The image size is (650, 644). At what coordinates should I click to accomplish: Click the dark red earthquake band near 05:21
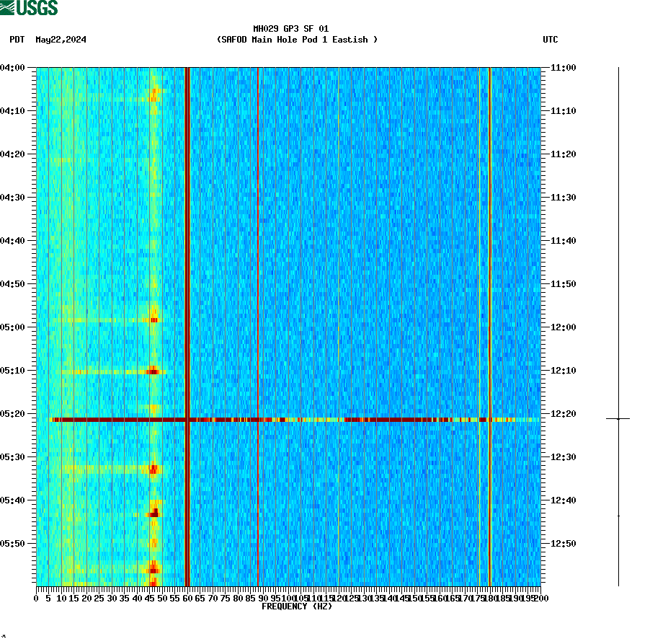[288, 419]
